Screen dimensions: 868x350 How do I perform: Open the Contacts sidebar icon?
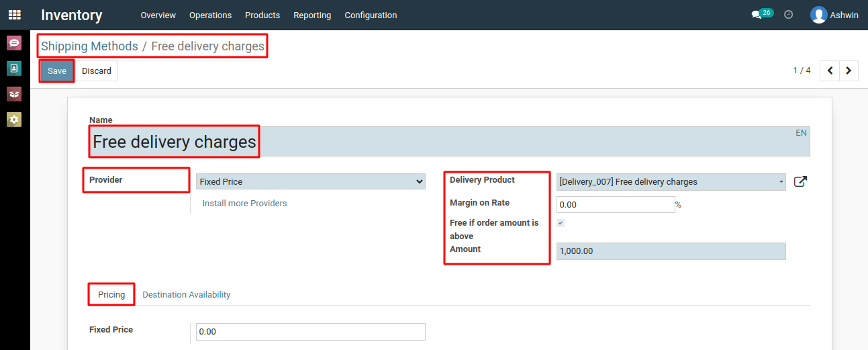[x=14, y=69]
